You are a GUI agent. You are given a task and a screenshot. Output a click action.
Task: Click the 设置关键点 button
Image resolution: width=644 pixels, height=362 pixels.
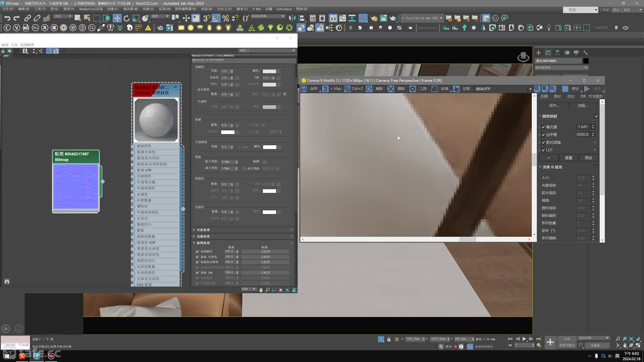coord(567,345)
